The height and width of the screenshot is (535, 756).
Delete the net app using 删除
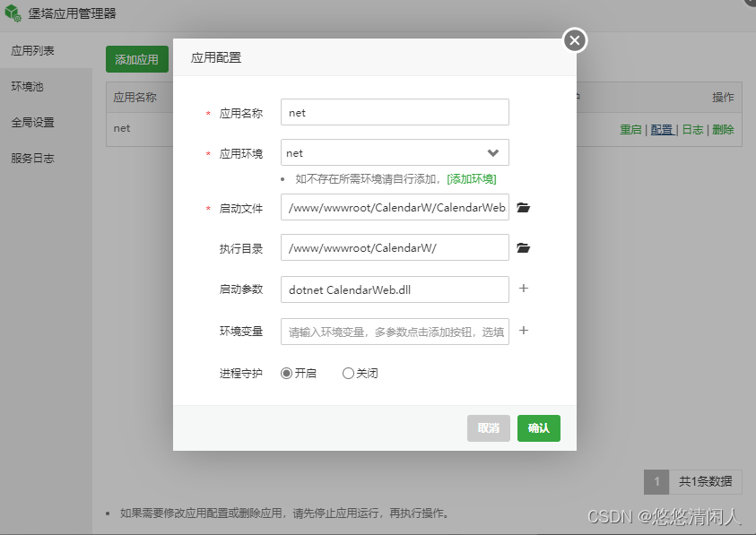point(723,128)
